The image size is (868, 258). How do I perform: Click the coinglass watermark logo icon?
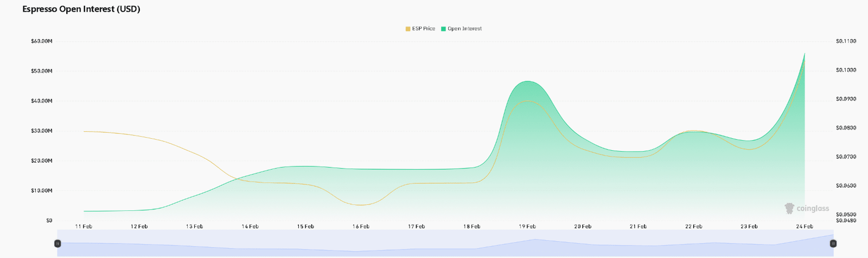(789, 209)
